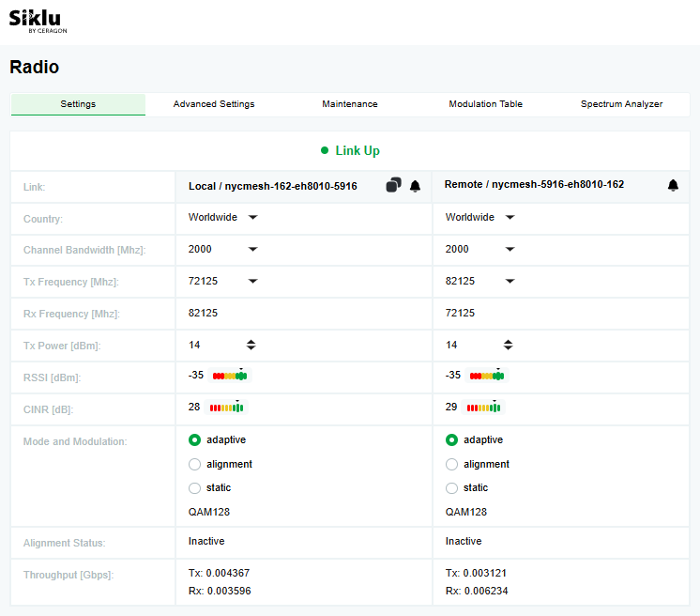Open the Spectrum Analyzer tab

click(x=621, y=104)
